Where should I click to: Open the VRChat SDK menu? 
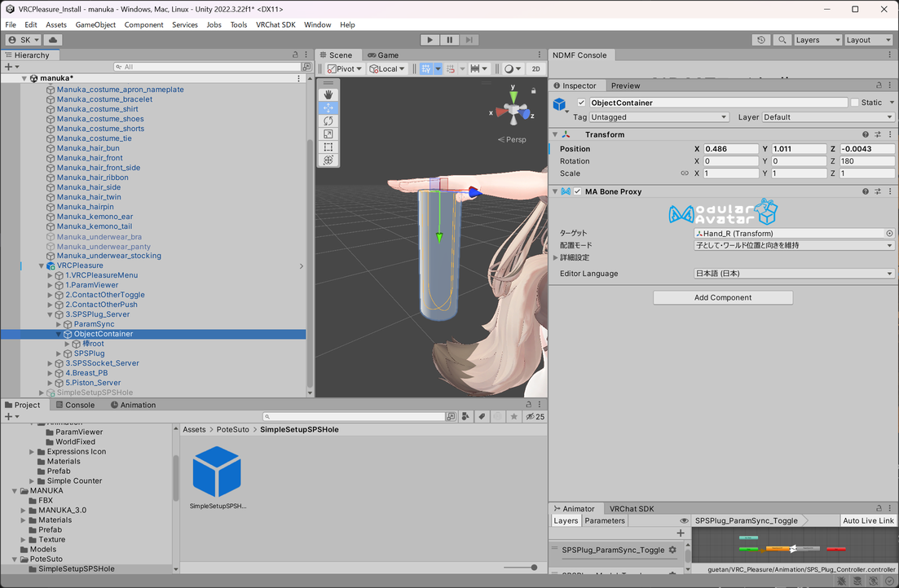275,24
